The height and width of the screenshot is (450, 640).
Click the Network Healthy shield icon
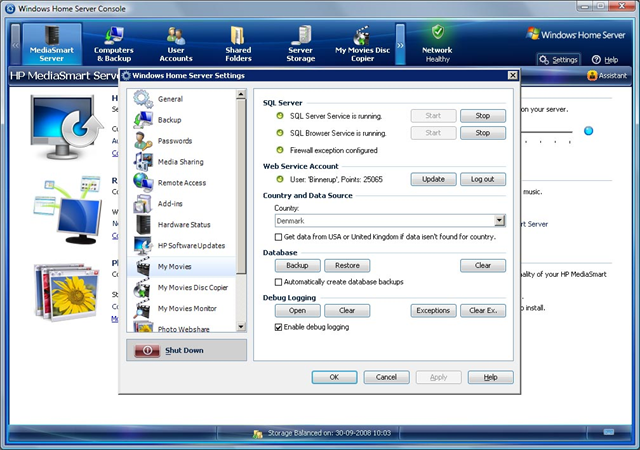pos(438,32)
